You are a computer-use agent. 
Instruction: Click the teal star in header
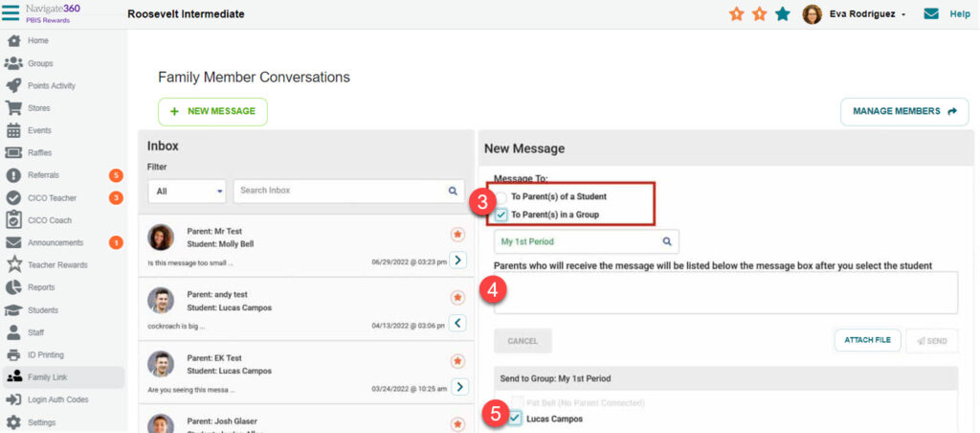(783, 13)
